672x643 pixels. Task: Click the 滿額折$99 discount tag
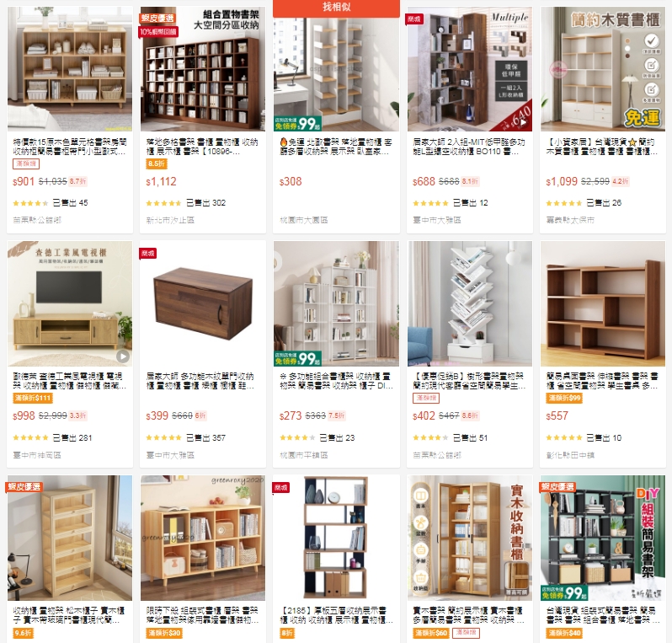pos(564,398)
